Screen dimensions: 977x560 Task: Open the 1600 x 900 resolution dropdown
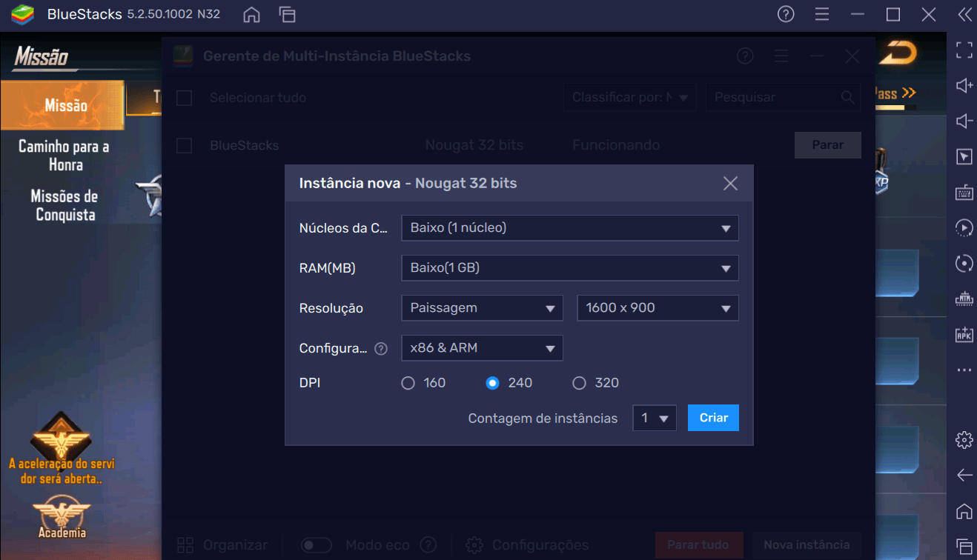[x=658, y=308]
